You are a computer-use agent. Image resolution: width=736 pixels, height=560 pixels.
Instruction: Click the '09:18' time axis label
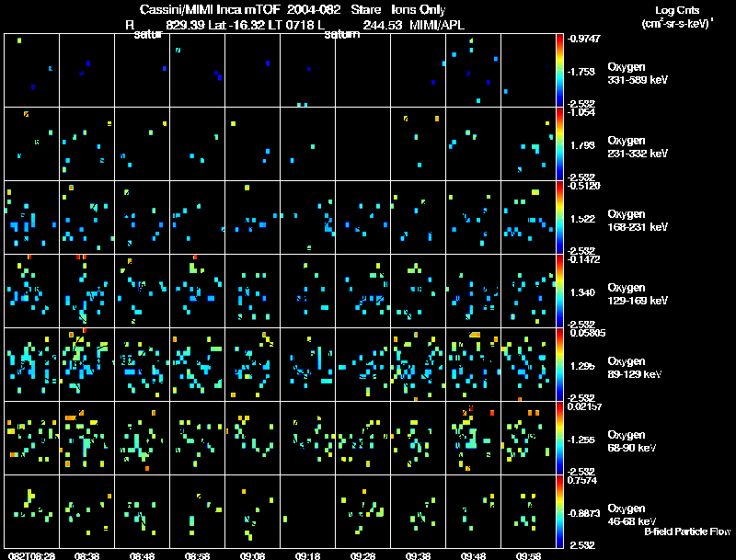coord(308,555)
